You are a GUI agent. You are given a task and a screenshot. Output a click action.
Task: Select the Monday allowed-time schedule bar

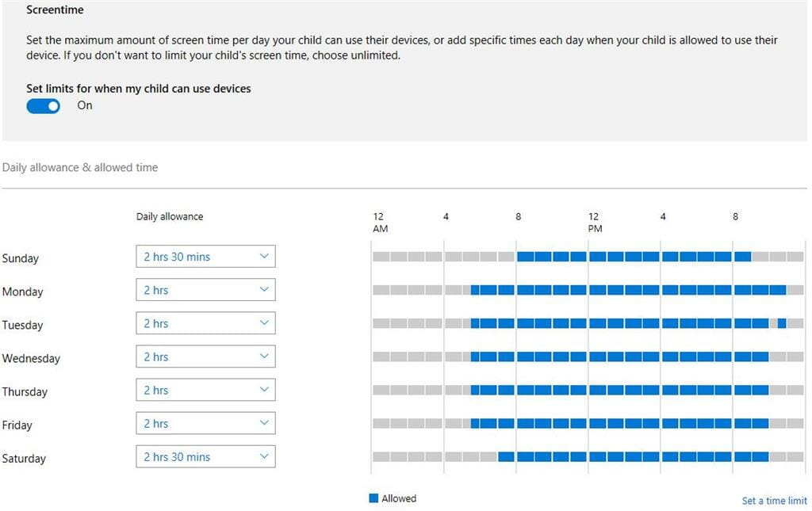pos(588,290)
